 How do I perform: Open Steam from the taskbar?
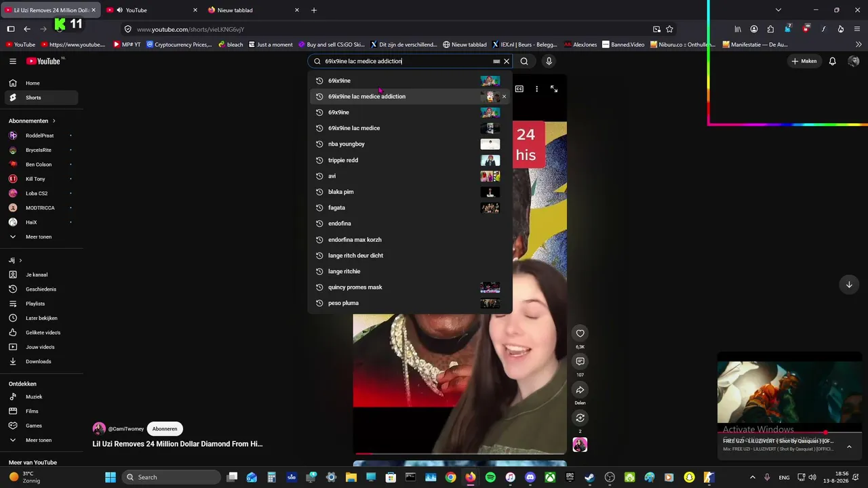(589, 477)
